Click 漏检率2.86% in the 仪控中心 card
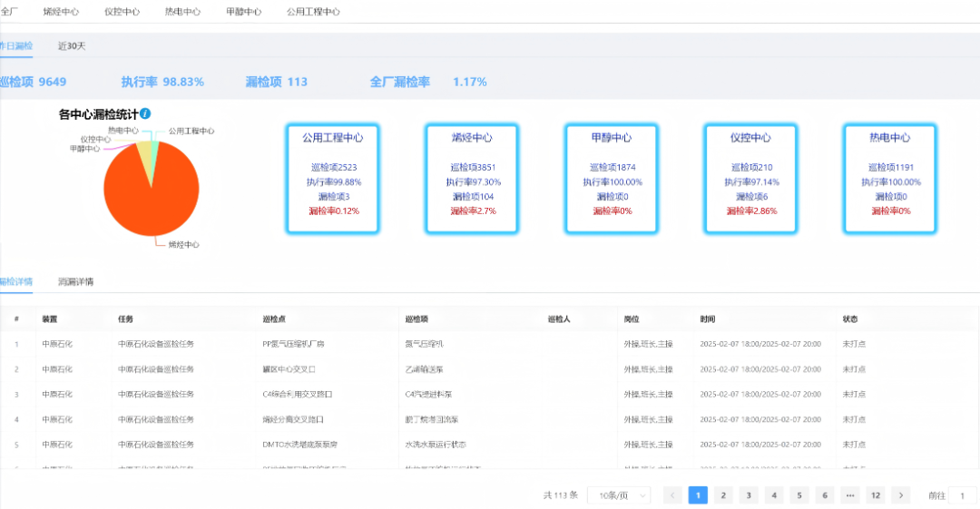980x509 pixels. pyautogui.click(x=751, y=211)
